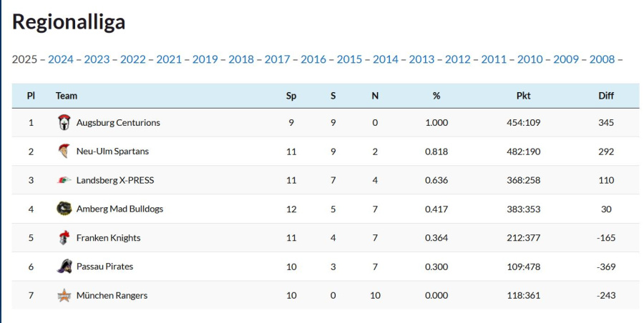
Task: Click the München Rangers team name
Action: (112, 295)
